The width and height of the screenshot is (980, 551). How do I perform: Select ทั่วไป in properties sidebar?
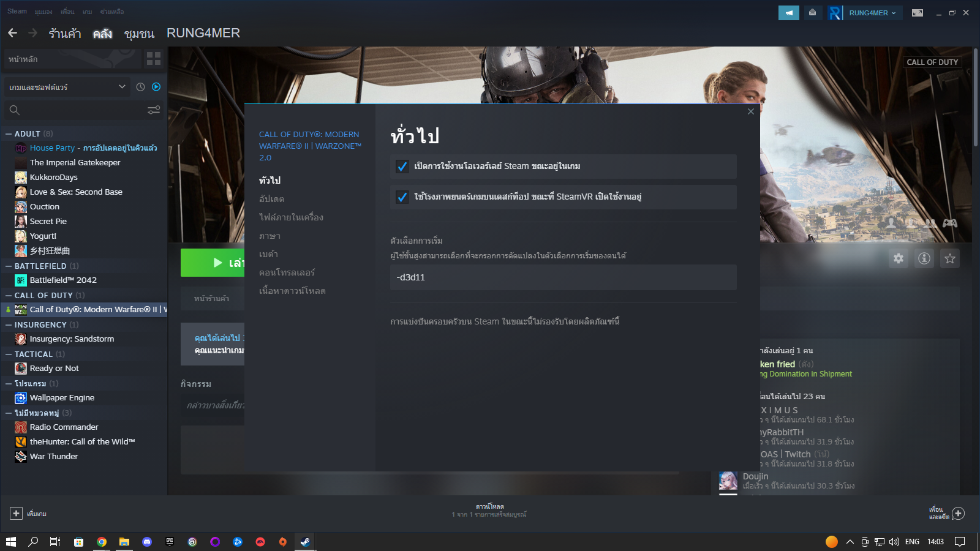coord(269,181)
